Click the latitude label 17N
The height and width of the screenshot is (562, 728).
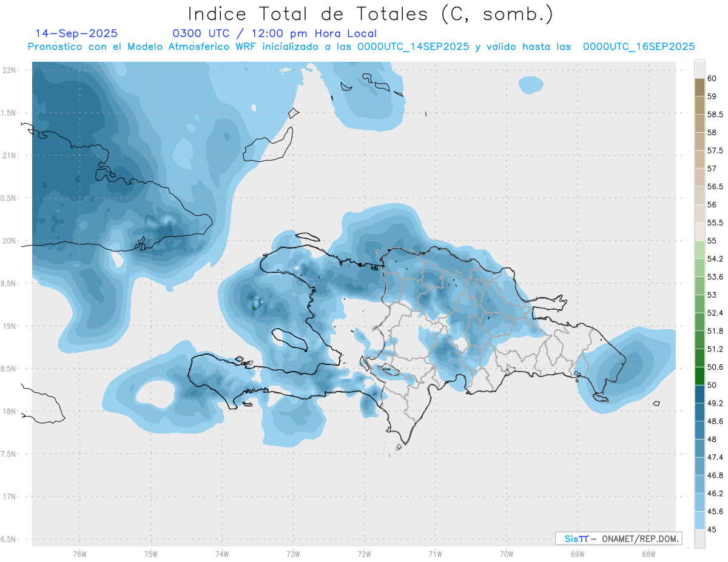[10, 497]
